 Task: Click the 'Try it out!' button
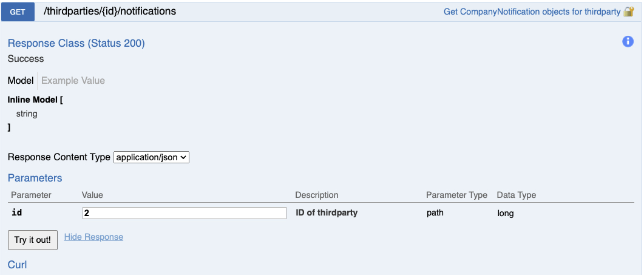33,240
